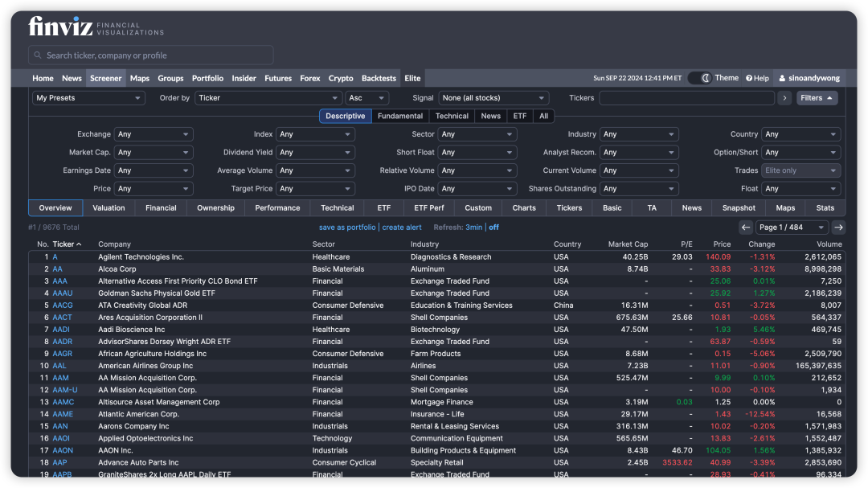Open Market Cap. filter dropdown
The width and height of the screenshot is (868, 488).
click(154, 152)
